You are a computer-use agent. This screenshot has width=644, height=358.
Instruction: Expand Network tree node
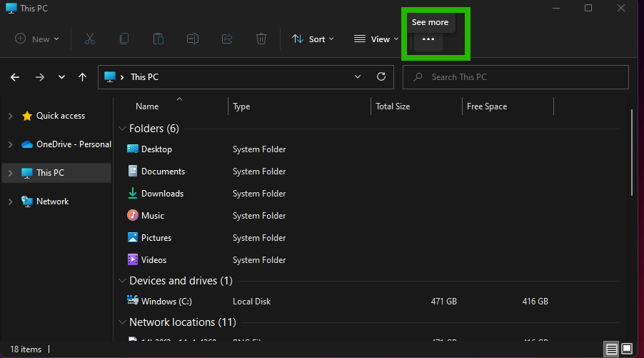(x=11, y=202)
